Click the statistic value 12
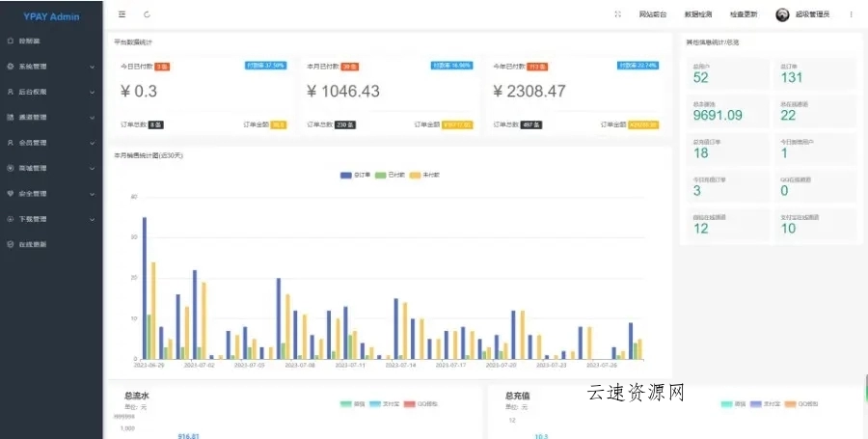The image size is (868, 439). 700,228
